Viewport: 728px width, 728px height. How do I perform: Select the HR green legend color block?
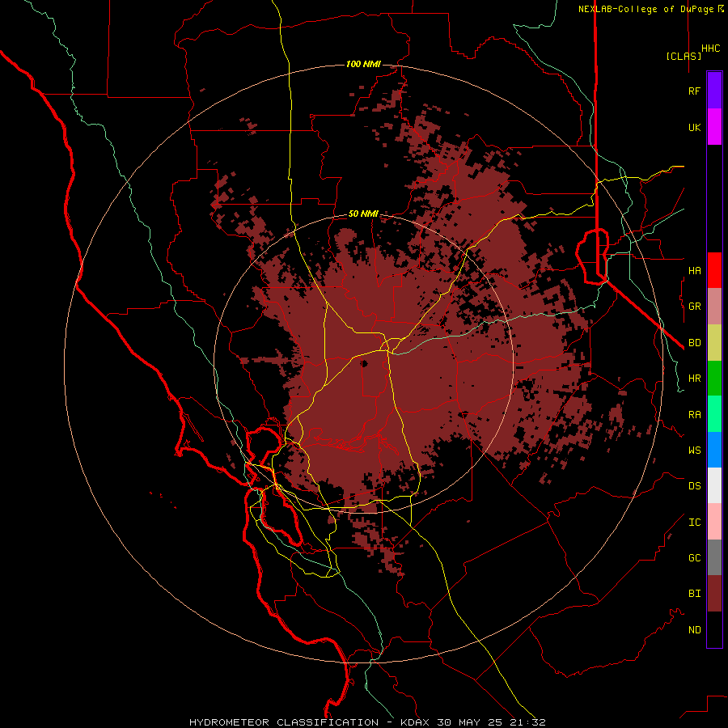tap(714, 379)
